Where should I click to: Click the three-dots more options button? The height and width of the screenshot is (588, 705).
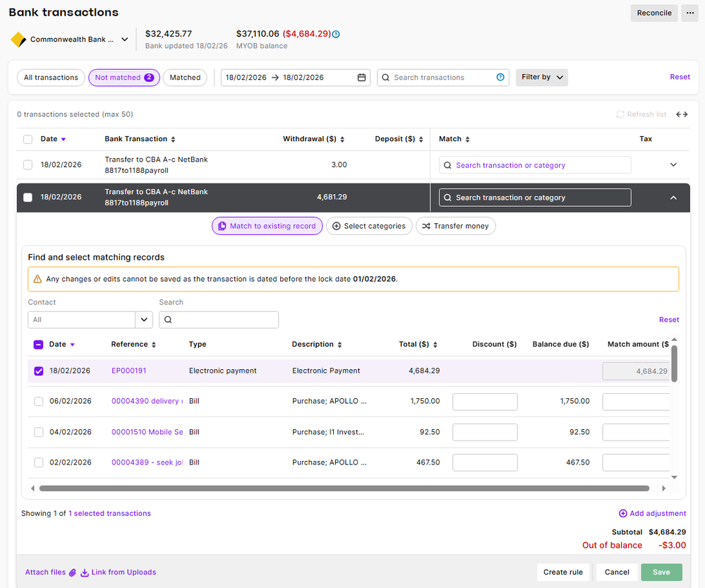point(689,13)
